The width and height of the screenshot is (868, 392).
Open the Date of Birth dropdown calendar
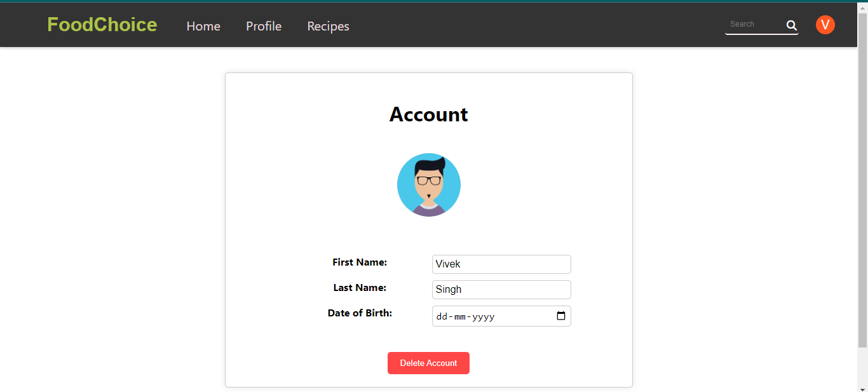pos(561,315)
